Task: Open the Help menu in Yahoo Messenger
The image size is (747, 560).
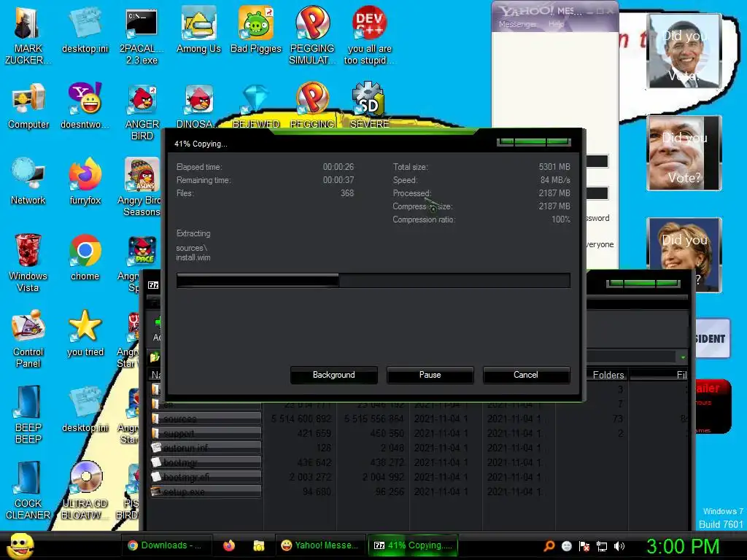Action: pyautogui.click(x=556, y=24)
